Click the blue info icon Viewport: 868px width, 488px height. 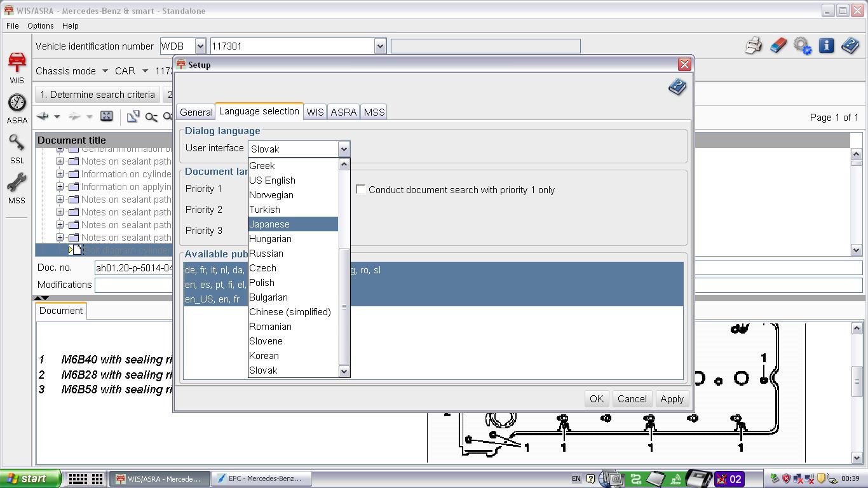(x=826, y=46)
